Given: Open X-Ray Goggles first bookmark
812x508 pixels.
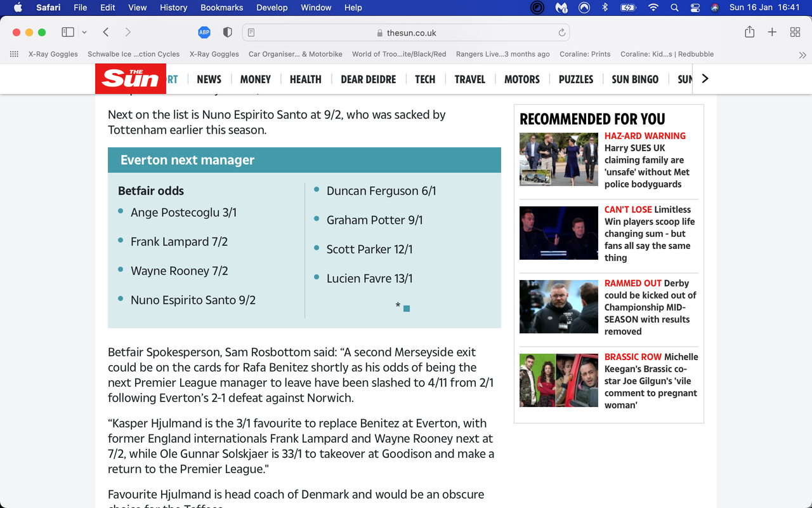Looking at the screenshot, I should [x=53, y=54].
